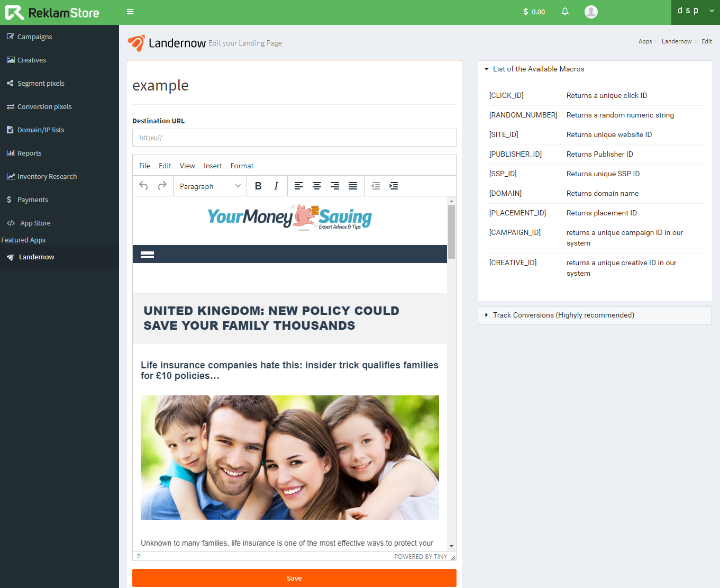
Task: Select the [RANDOM_NUMBER] macro
Action: [523, 115]
